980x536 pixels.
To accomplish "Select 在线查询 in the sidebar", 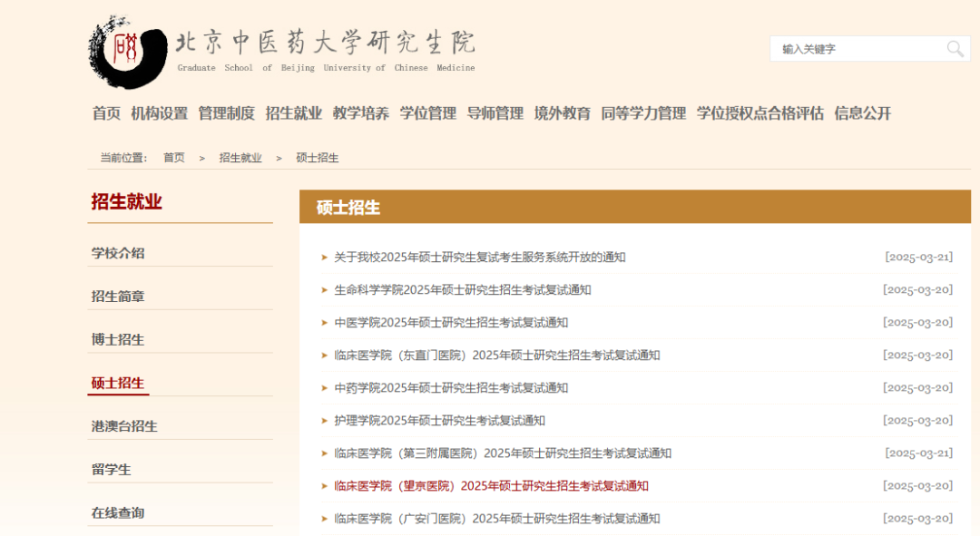I will (x=118, y=513).
